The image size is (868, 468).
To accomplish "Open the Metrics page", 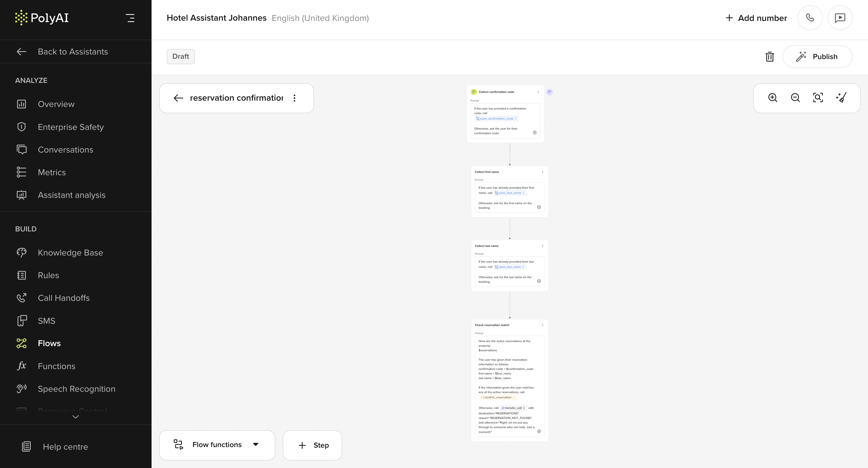I will (52, 172).
